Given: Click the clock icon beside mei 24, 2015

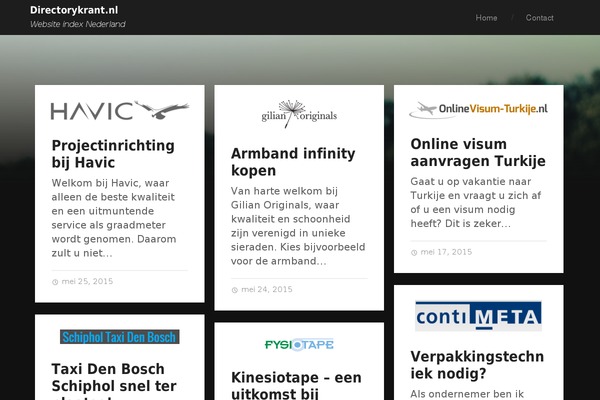Looking at the screenshot, I should click(235, 290).
